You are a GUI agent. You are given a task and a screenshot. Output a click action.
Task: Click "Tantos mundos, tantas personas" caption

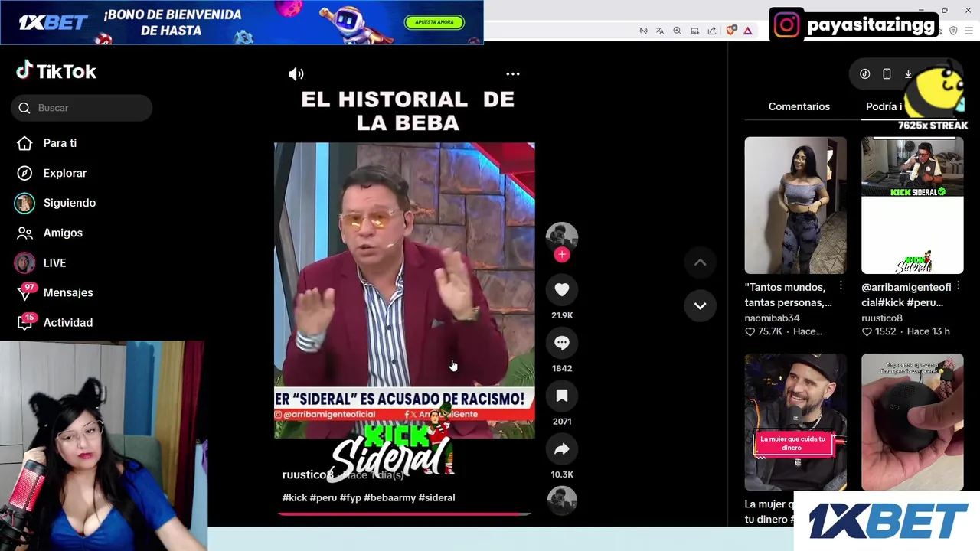click(789, 295)
